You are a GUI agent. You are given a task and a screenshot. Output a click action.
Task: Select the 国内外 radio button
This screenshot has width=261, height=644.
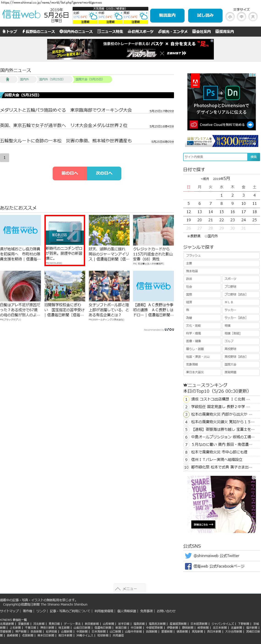tap(206, 236)
